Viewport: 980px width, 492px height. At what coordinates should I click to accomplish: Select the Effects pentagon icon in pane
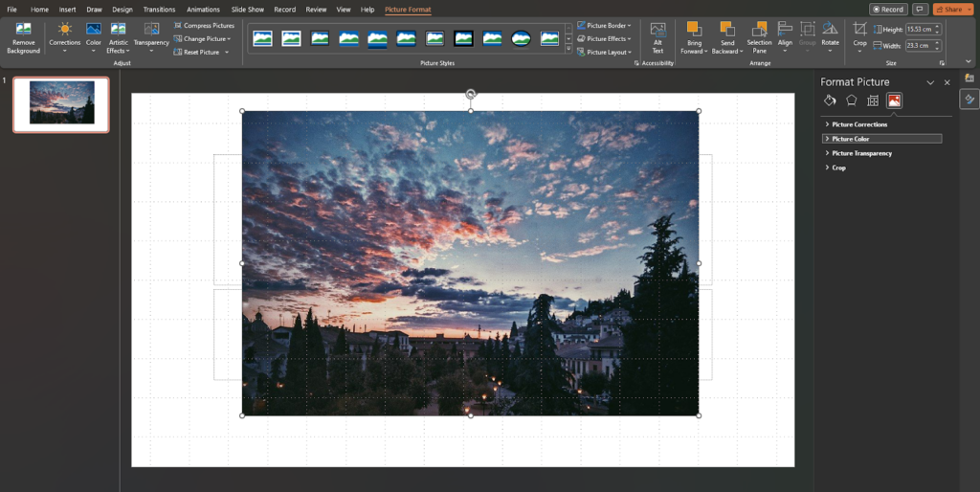coord(851,101)
